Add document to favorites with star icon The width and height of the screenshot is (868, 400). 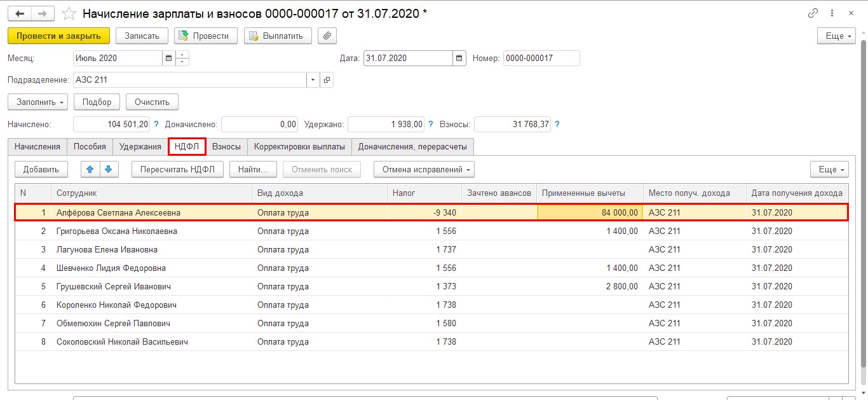[69, 13]
